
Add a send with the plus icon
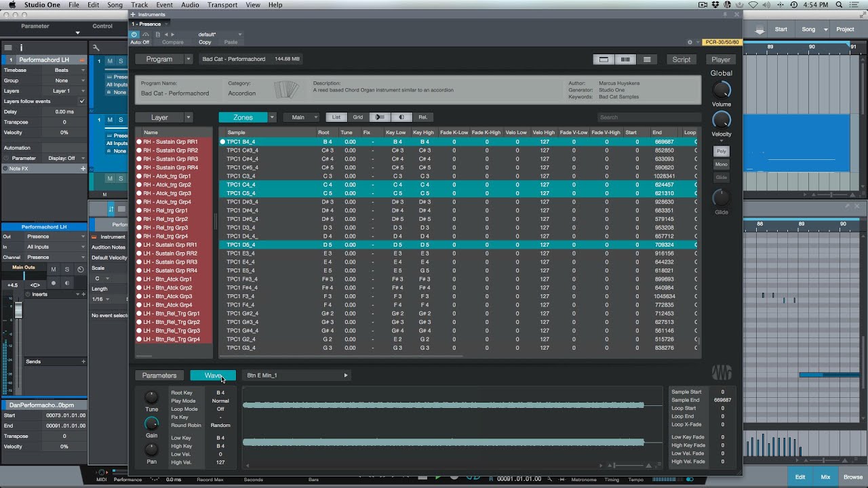tap(83, 361)
